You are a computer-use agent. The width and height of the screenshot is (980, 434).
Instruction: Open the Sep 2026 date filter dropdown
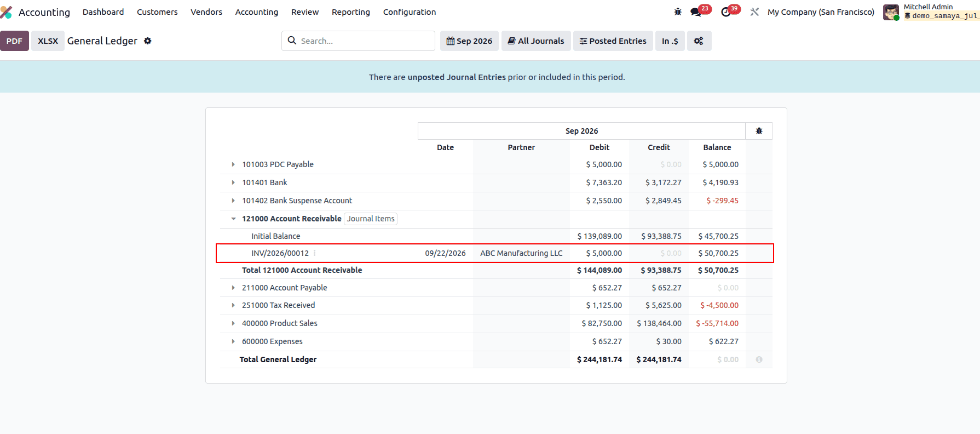469,41
